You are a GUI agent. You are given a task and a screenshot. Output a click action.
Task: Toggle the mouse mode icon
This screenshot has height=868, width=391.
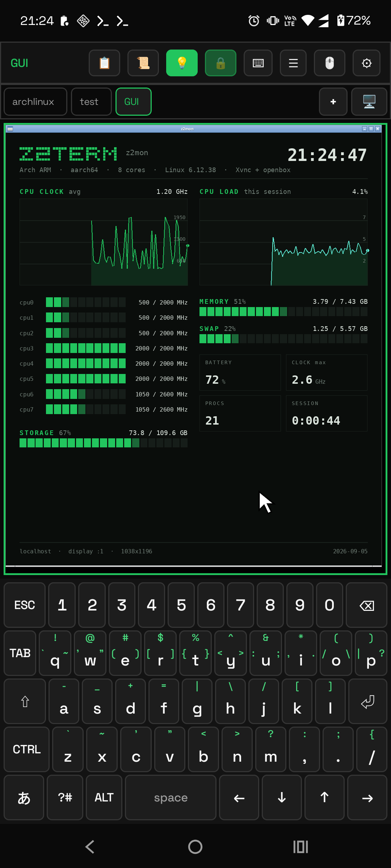tap(329, 63)
